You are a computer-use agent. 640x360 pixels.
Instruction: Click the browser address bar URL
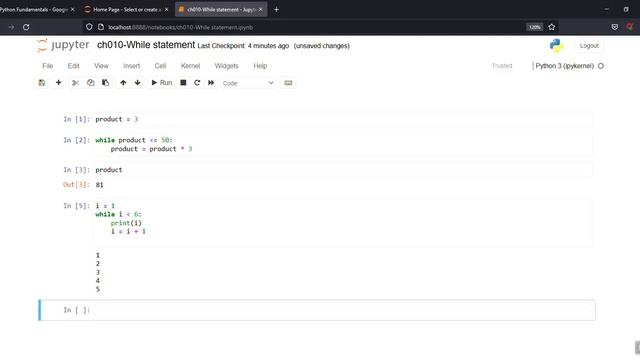click(180, 27)
